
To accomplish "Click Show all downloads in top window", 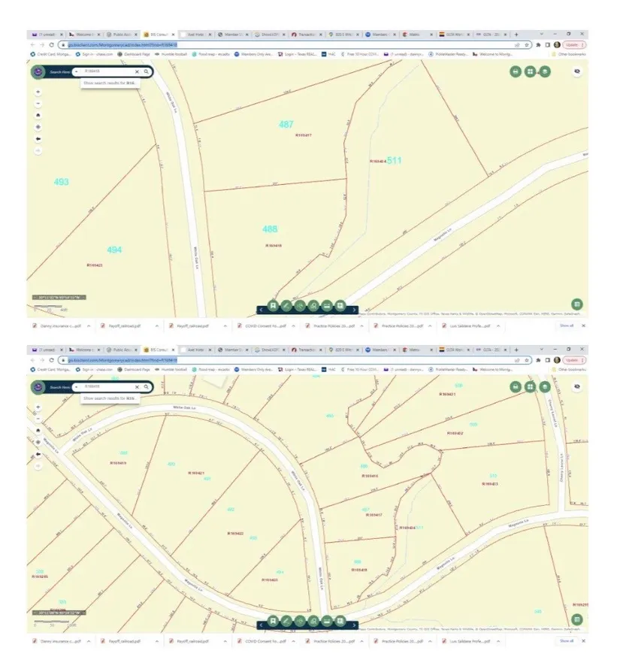I will coord(566,326).
